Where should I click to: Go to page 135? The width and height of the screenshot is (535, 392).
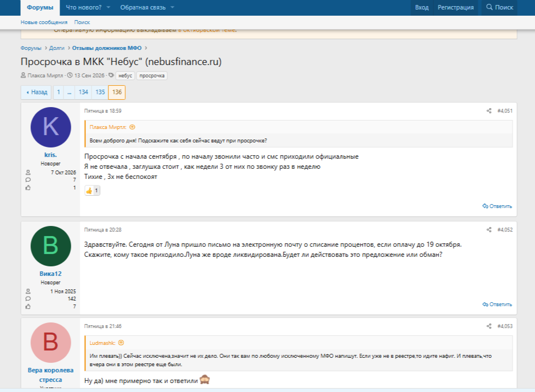click(x=100, y=93)
